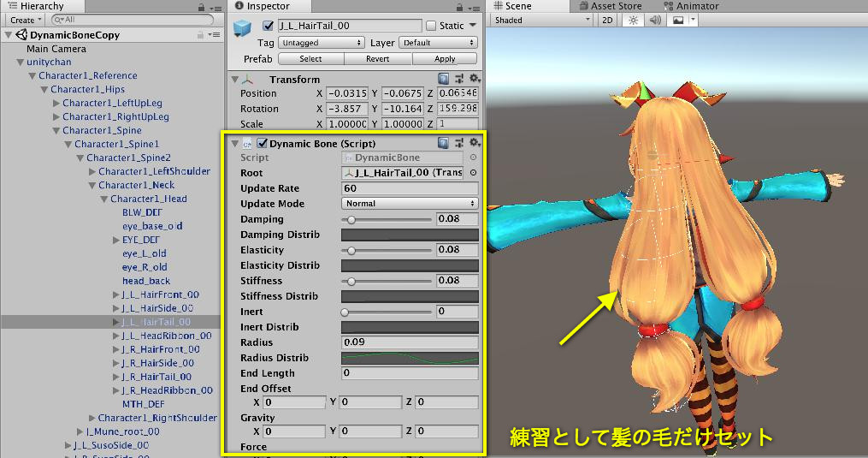Disable Dynamic Bone script checkbox
Image resolution: width=868 pixels, height=458 pixels.
[263, 143]
